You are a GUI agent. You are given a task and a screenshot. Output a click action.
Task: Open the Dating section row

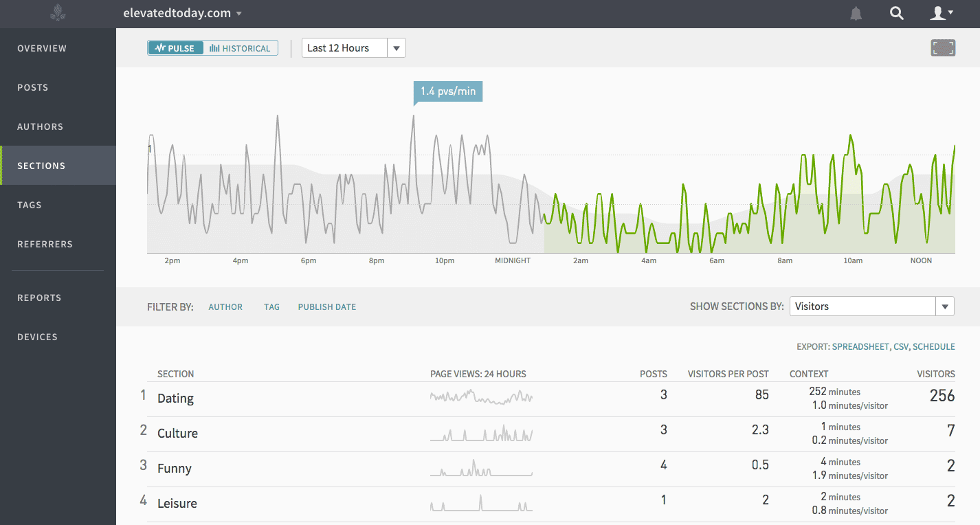coord(550,399)
